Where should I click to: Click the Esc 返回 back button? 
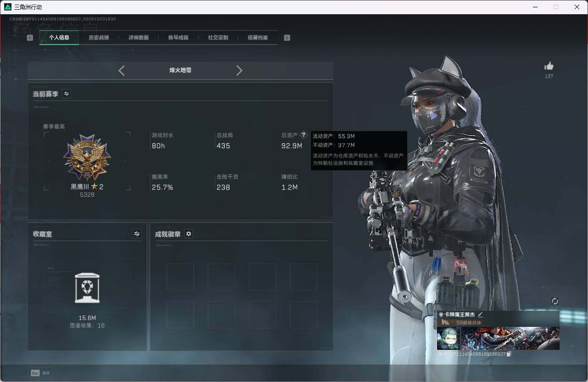pyautogui.click(x=40, y=373)
